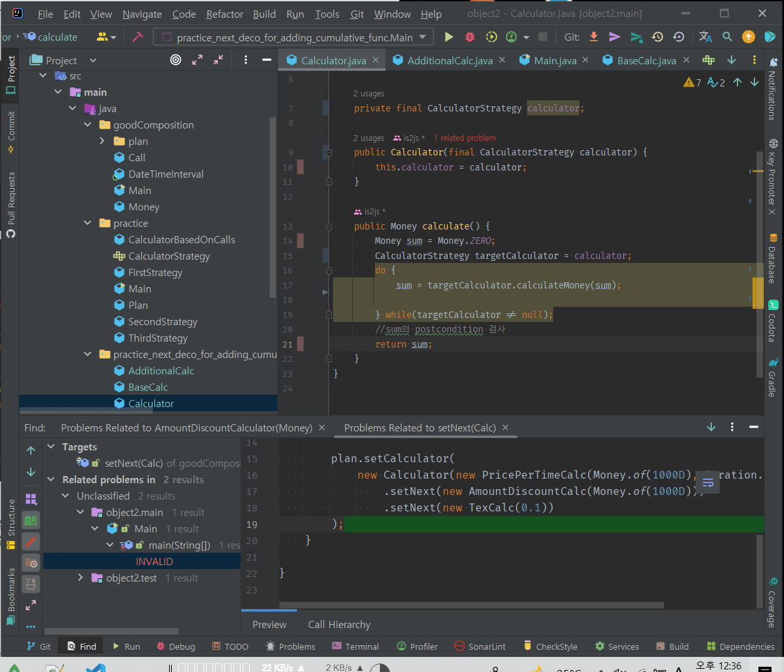Collapse all in Project panel header
The width and height of the screenshot is (784, 672).
tap(218, 60)
